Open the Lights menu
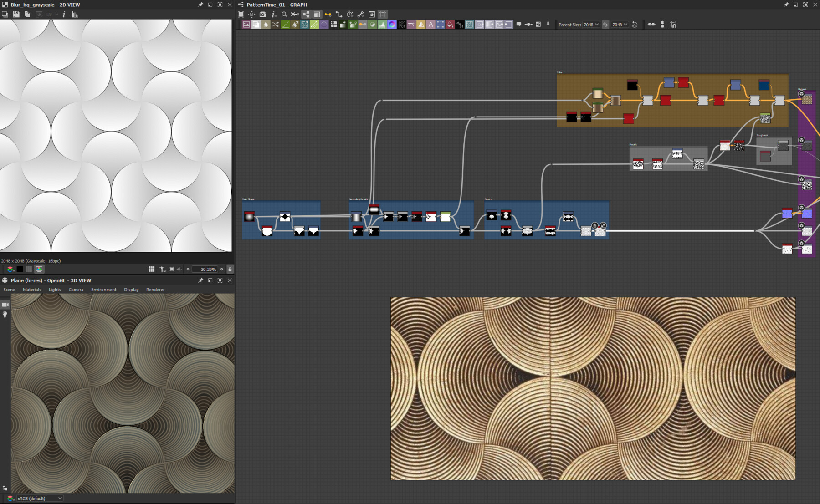This screenshot has width=820, height=504. click(x=55, y=290)
